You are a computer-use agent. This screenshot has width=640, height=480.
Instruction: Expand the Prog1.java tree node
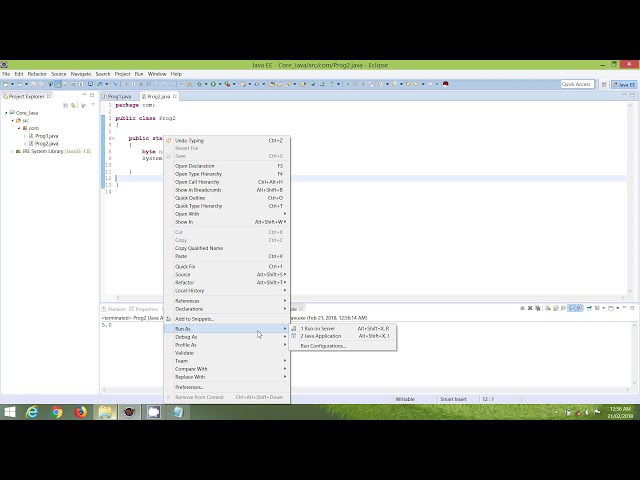(x=25, y=136)
